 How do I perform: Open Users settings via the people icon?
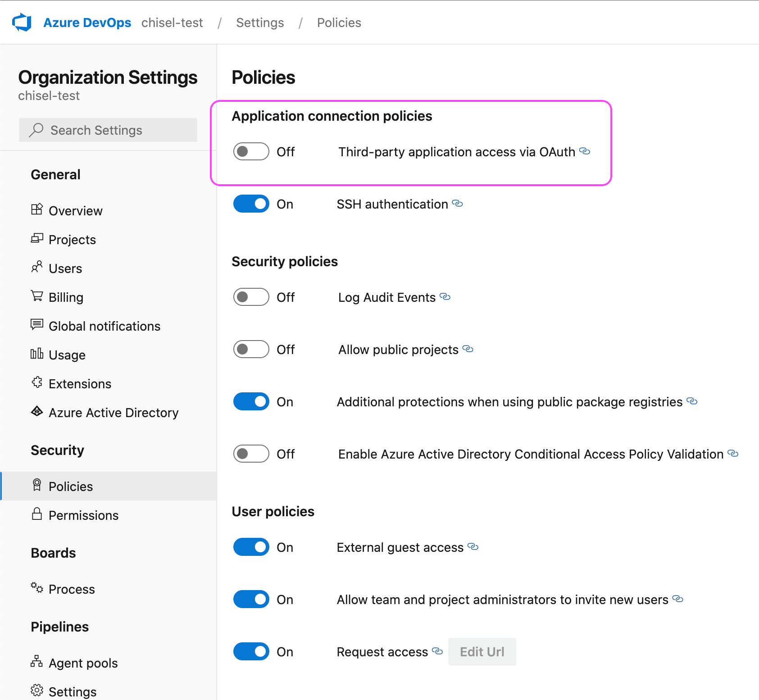point(37,268)
